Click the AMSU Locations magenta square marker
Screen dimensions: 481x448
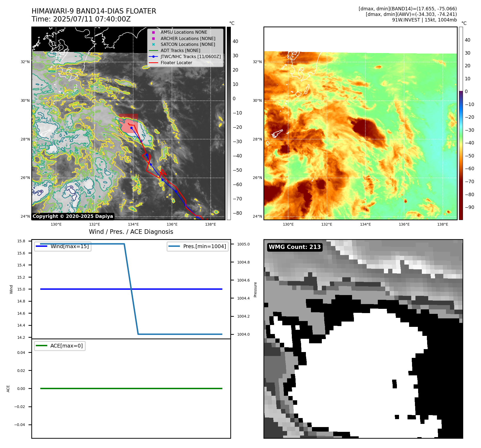pyautogui.click(x=153, y=32)
